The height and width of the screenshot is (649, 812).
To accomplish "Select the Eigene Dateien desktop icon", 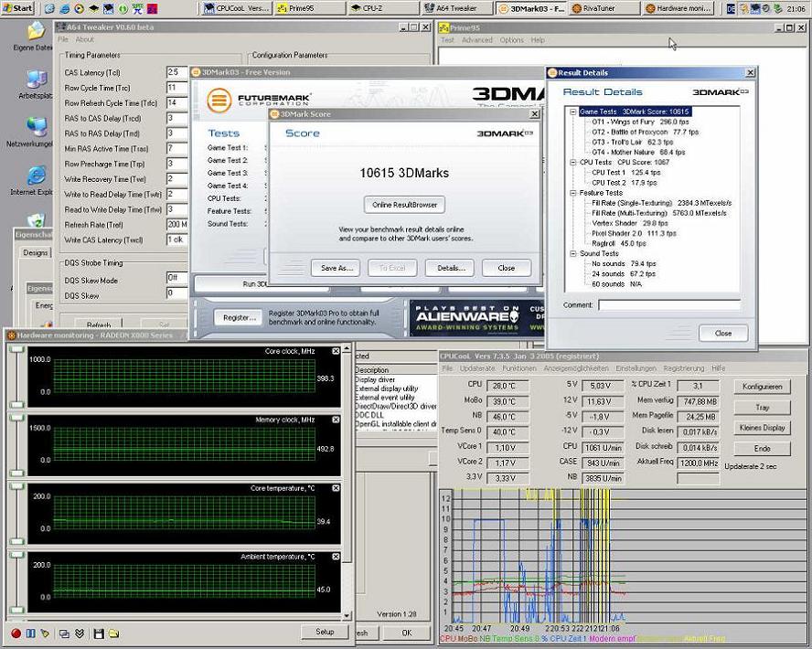I will 34,37.
